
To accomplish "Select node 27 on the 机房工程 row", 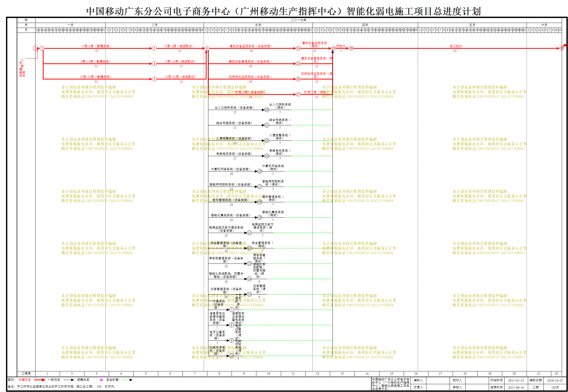I will click(x=298, y=94).
